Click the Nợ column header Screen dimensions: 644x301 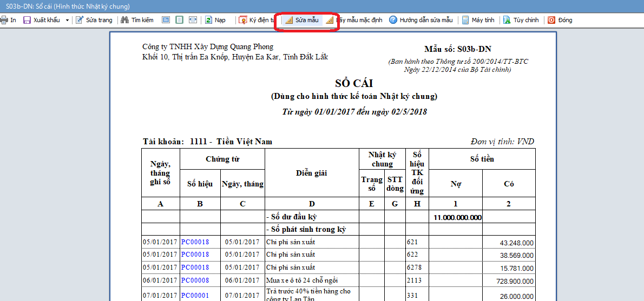coord(456,184)
